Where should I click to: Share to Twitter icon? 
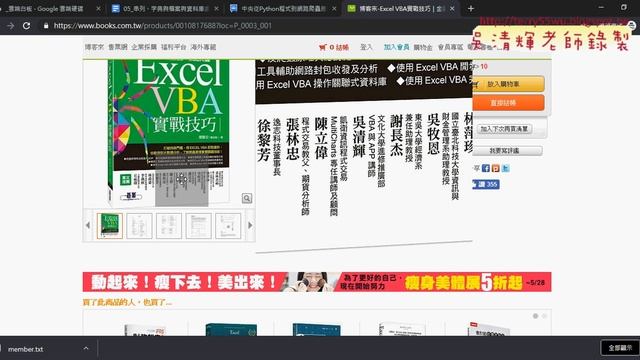pyautogui.click(x=505, y=168)
